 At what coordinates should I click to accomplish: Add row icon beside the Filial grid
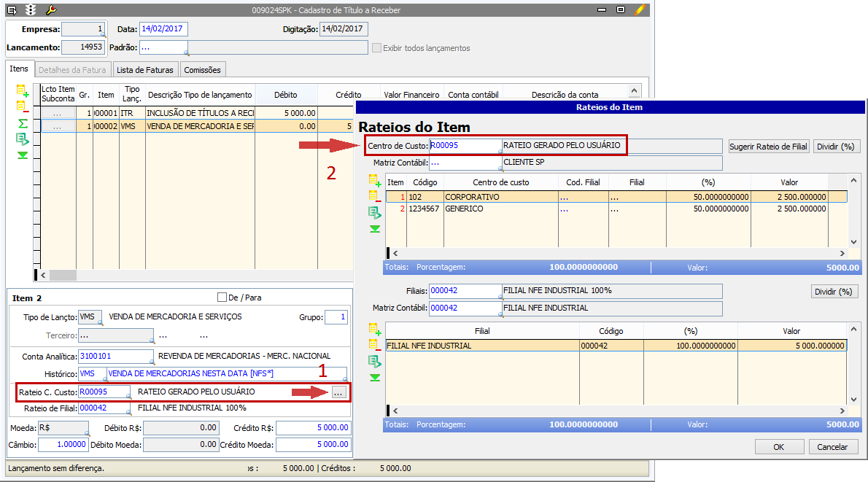tap(375, 330)
